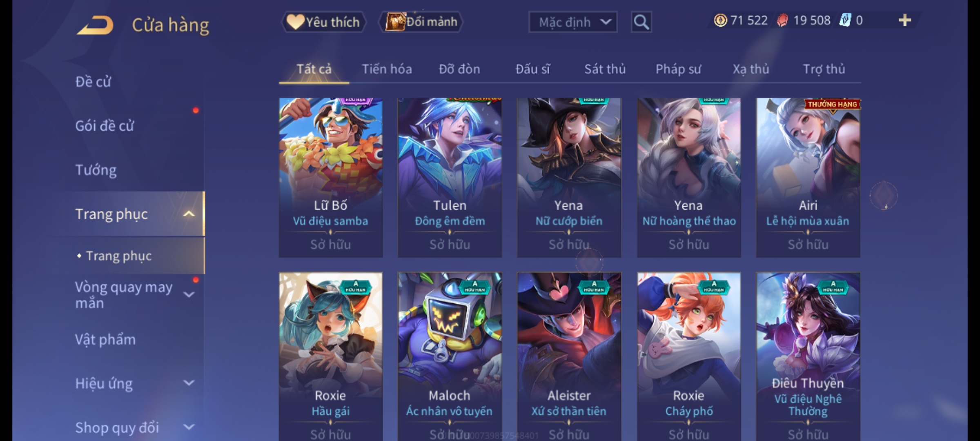This screenshot has height=441, width=980.
Task: Tap the gold coin balance icon
Action: [720, 20]
